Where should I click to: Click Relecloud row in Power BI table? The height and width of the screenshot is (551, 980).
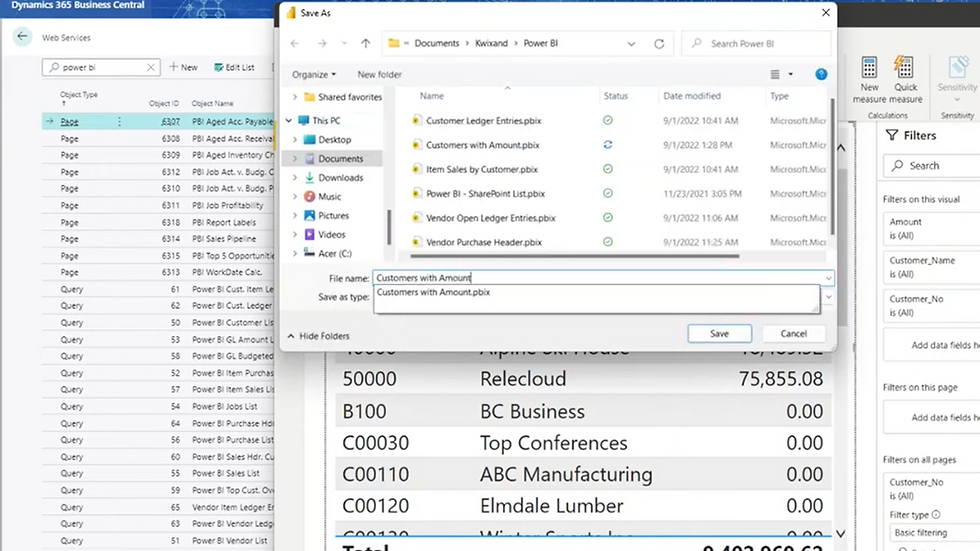(x=582, y=379)
